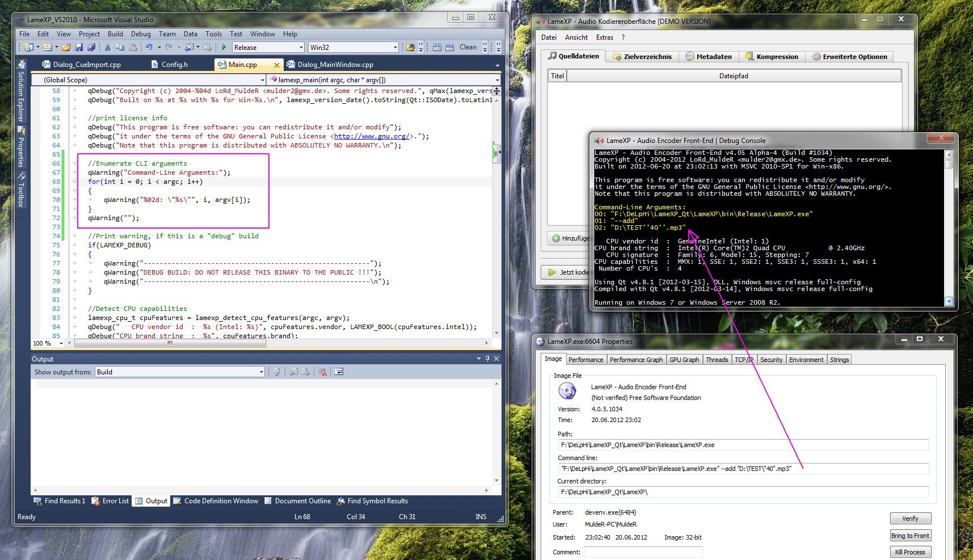
Task: Switch to Erweiterte Optionen tab in LameXP
Action: (x=849, y=57)
